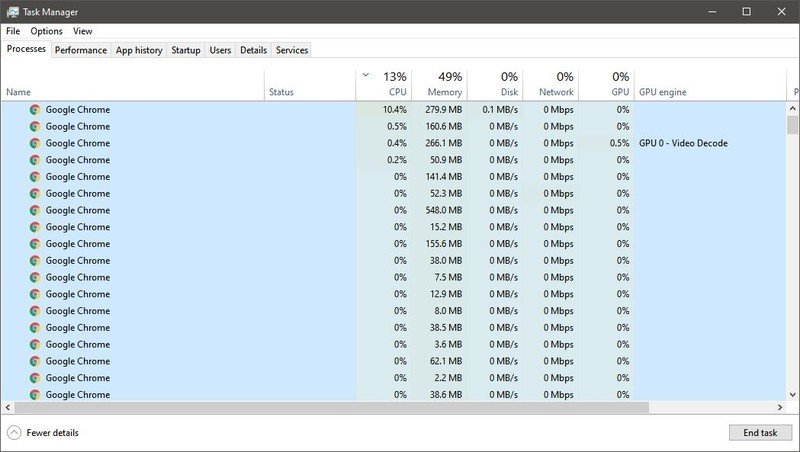This screenshot has width=800, height=452.
Task: Click the Chrome icon in the 160.6 MB row
Action: click(x=35, y=127)
